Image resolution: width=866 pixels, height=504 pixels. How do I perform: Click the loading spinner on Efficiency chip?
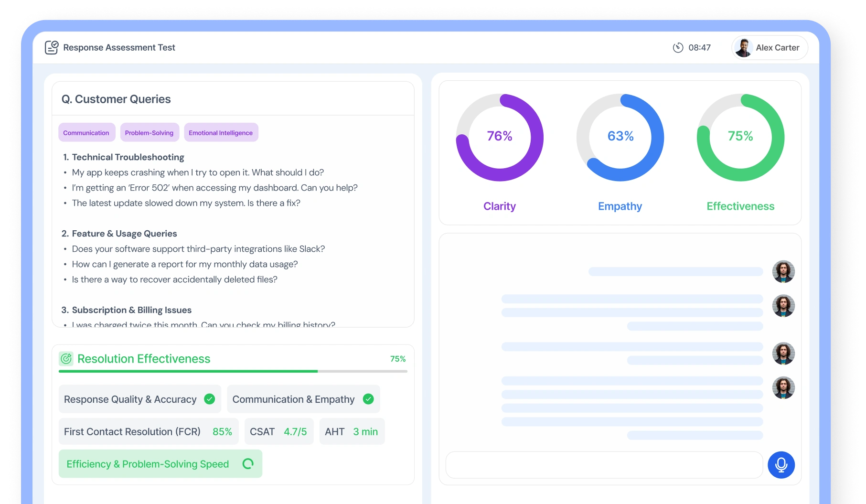point(248,464)
